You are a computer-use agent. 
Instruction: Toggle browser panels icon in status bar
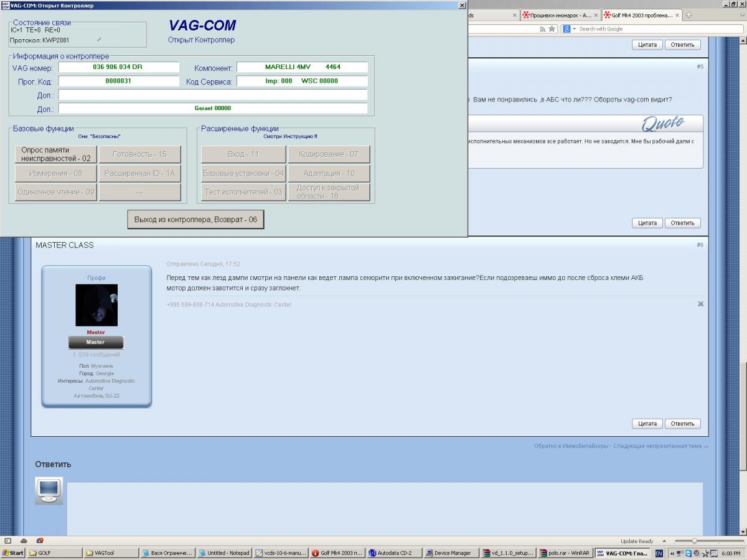click(8, 541)
